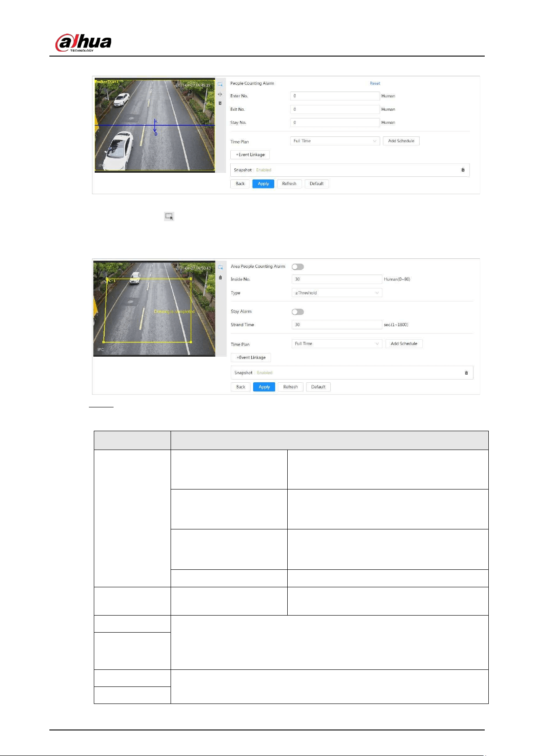Viewport: 535px width, 756px height.
Task: Click the Enter No. input field
Action: (x=335, y=96)
